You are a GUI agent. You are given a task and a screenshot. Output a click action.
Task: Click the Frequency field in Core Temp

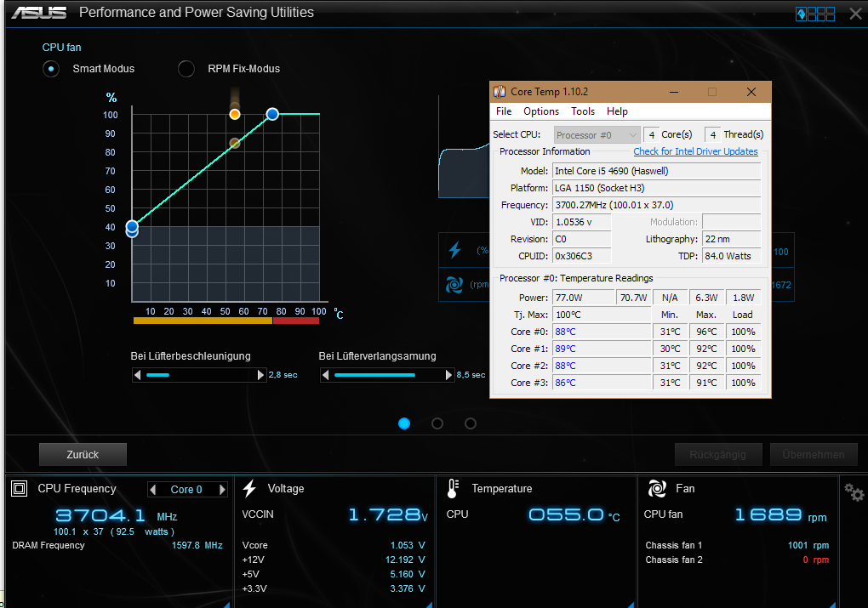click(657, 205)
